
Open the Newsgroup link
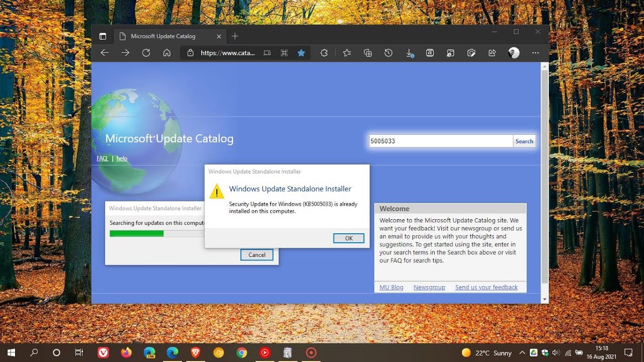click(429, 287)
